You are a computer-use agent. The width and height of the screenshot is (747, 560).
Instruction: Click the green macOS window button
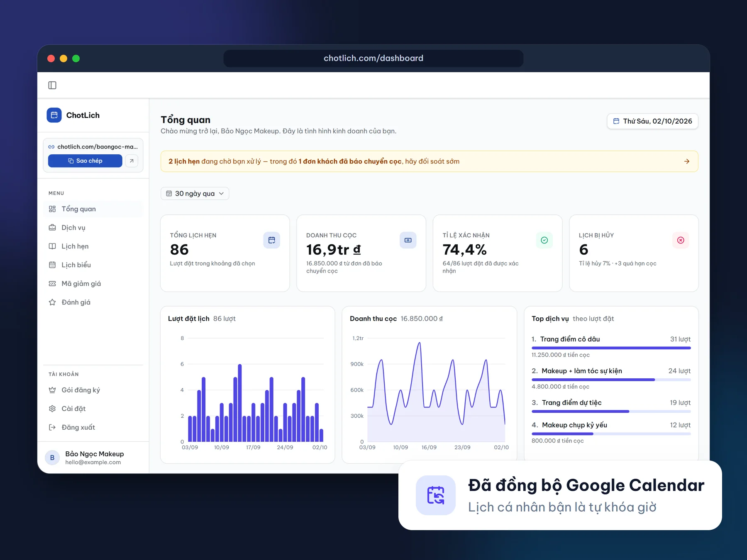[x=76, y=58]
